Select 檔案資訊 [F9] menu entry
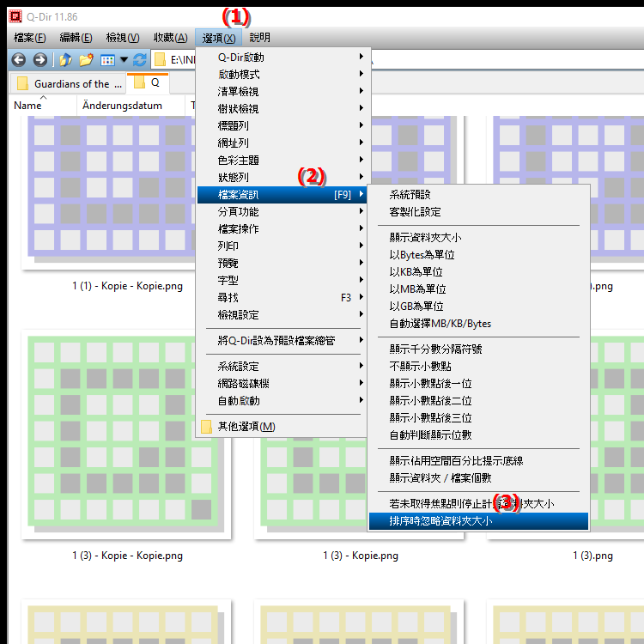Viewport: 644px width, 644px height. tap(283, 195)
